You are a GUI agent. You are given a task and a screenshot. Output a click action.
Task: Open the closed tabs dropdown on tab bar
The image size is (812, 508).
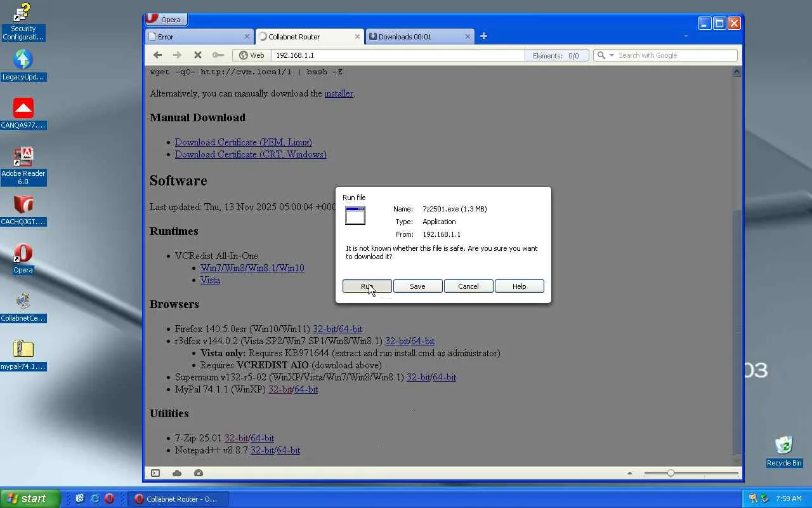coord(686,36)
